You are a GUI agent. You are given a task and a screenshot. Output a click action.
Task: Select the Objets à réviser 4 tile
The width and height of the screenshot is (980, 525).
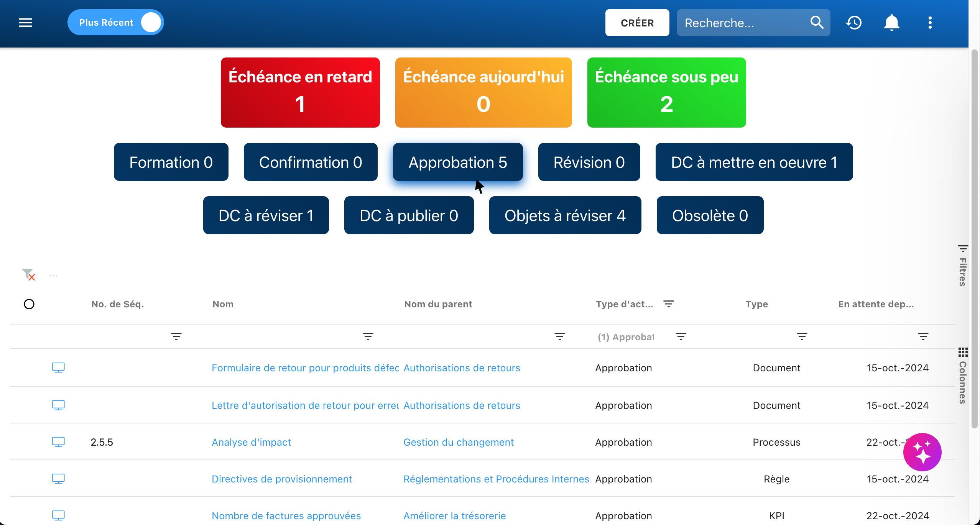(x=565, y=215)
